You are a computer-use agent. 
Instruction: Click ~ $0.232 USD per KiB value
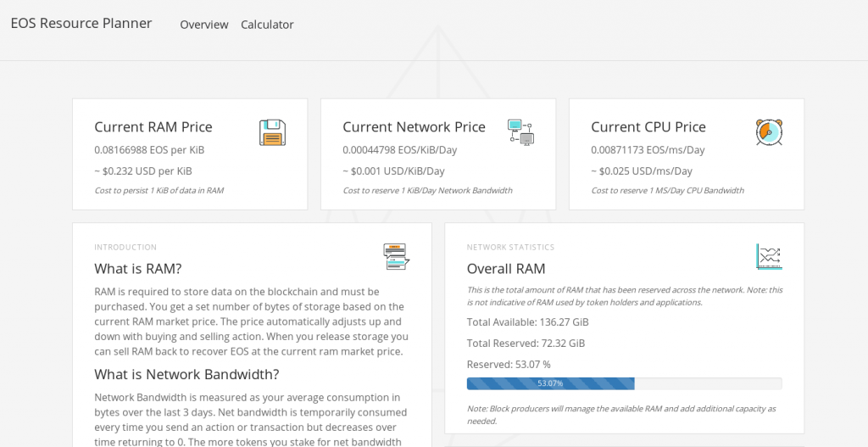[x=143, y=171]
